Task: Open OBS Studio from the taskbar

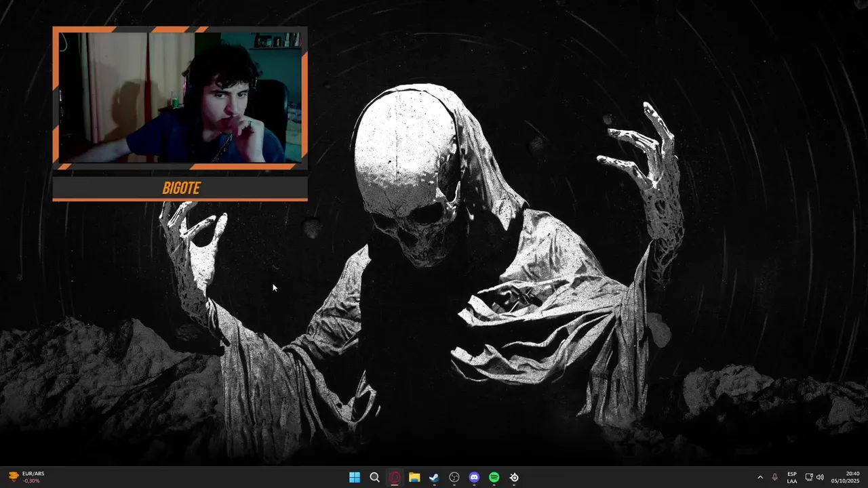Action: click(454, 477)
